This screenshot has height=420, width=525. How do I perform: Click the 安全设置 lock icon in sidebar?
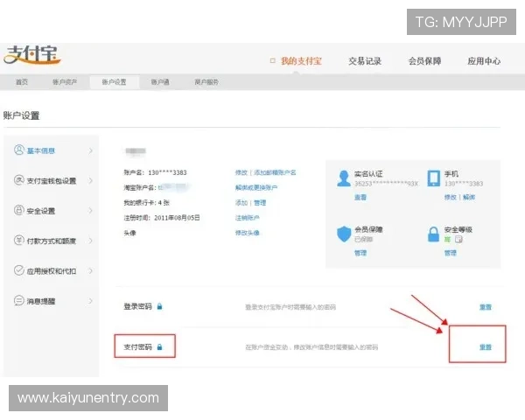[19, 210]
